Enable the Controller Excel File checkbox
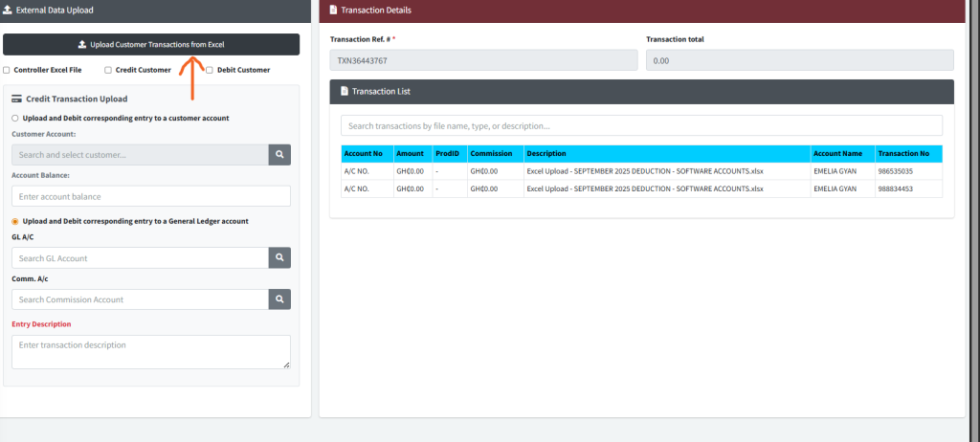Viewport: 980px width, 442px height. (7, 70)
